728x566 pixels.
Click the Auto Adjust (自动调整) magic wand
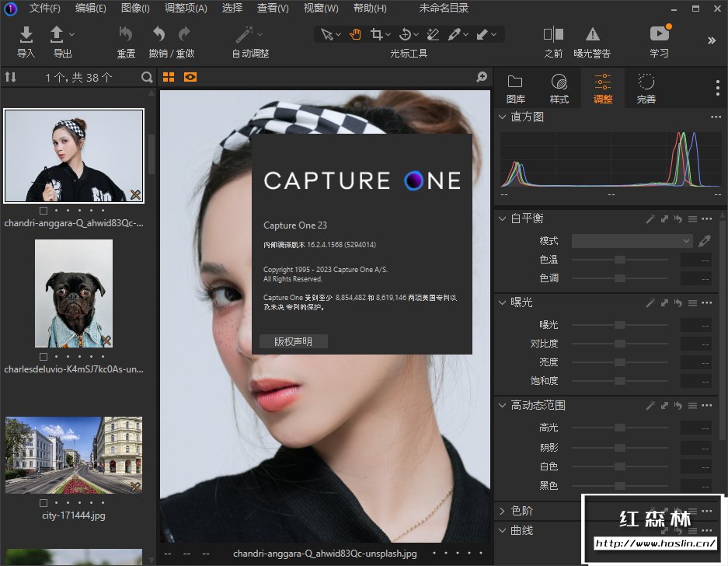pyautogui.click(x=246, y=35)
